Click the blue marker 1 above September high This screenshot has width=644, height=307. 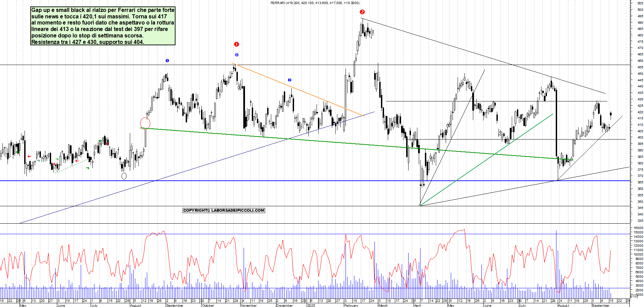point(167,61)
